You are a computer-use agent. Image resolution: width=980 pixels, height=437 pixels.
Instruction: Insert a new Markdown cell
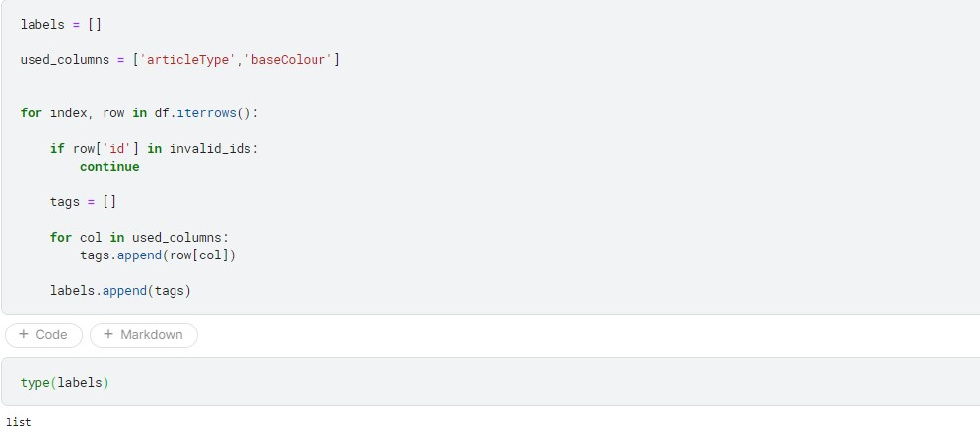click(x=144, y=335)
